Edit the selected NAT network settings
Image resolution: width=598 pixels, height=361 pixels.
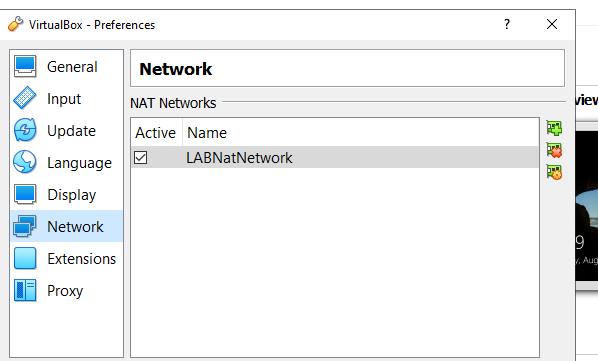tap(554, 172)
